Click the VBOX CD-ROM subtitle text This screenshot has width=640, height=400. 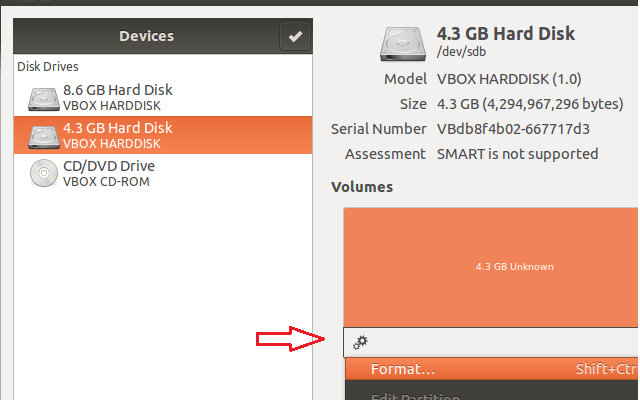click(106, 182)
